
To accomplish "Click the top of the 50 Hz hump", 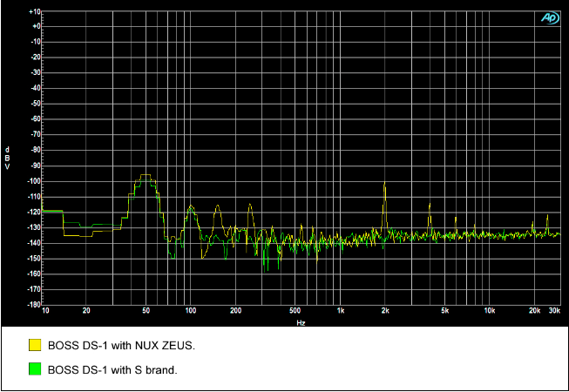I will point(146,175).
